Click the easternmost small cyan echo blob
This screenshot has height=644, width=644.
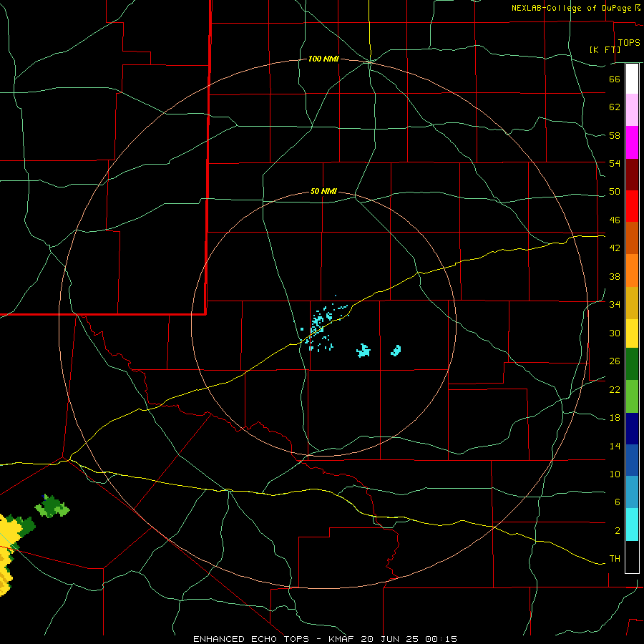pyautogui.click(x=396, y=351)
